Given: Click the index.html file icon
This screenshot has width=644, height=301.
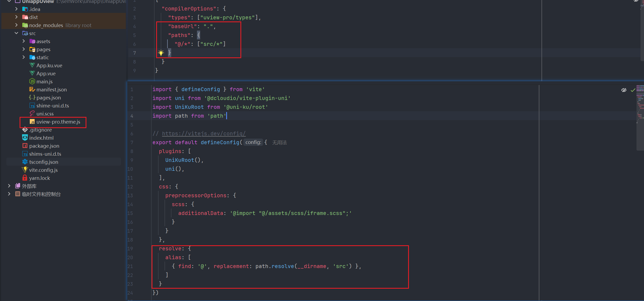Looking at the screenshot, I should pyautogui.click(x=25, y=138).
